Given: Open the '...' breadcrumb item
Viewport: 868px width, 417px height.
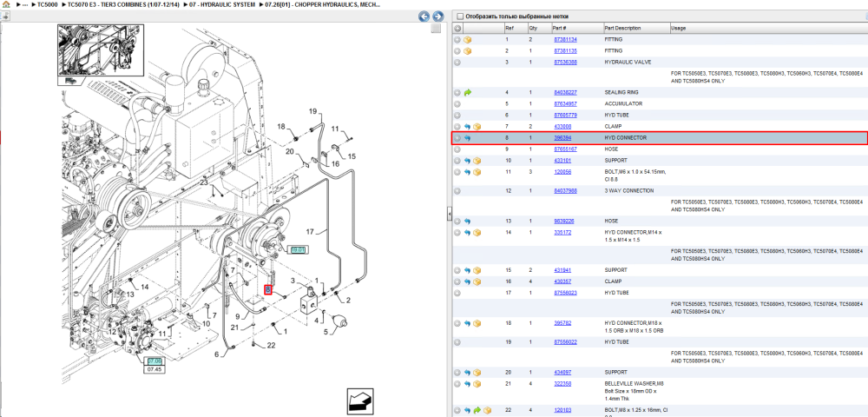Looking at the screenshot, I should (24, 4).
